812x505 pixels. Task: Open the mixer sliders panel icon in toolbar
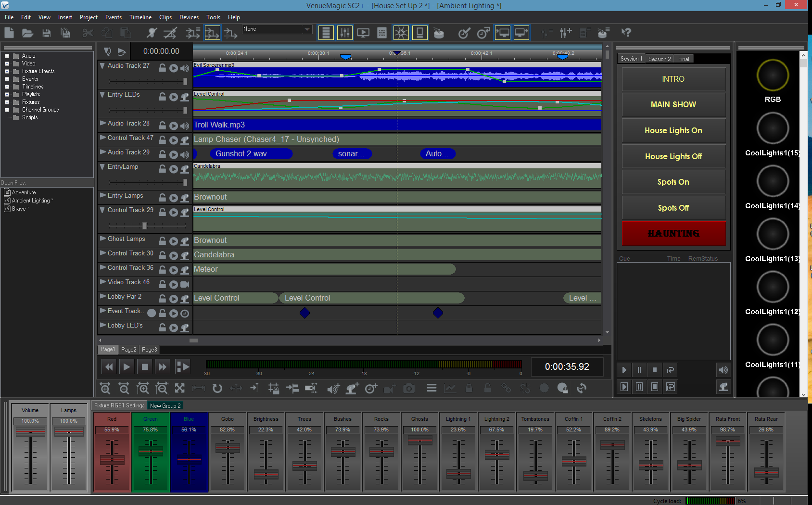coord(345,33)
